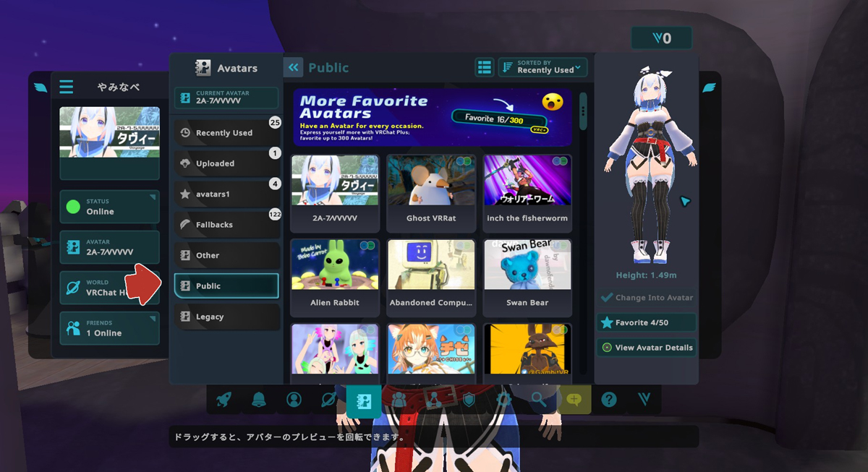Open the hamburger menu beside やみなべ
868x472 pixels.
click(67, 87)
